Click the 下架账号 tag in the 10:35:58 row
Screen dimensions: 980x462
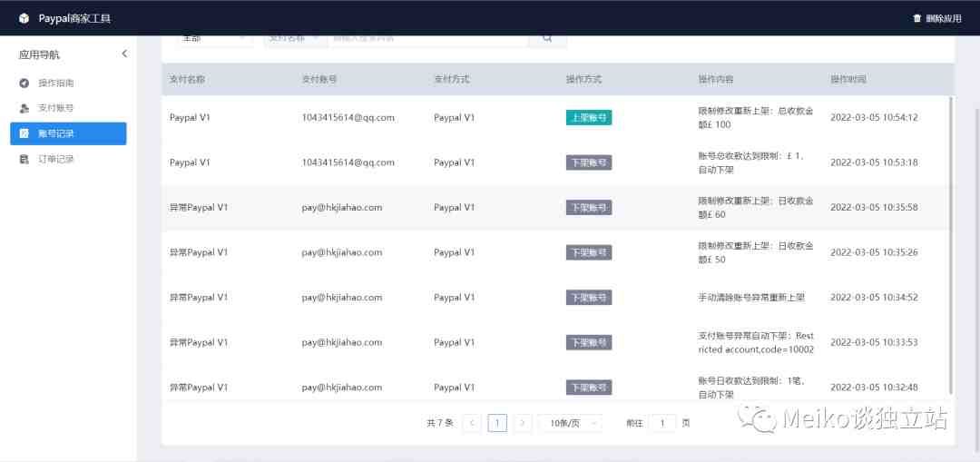tap(589, 208)
